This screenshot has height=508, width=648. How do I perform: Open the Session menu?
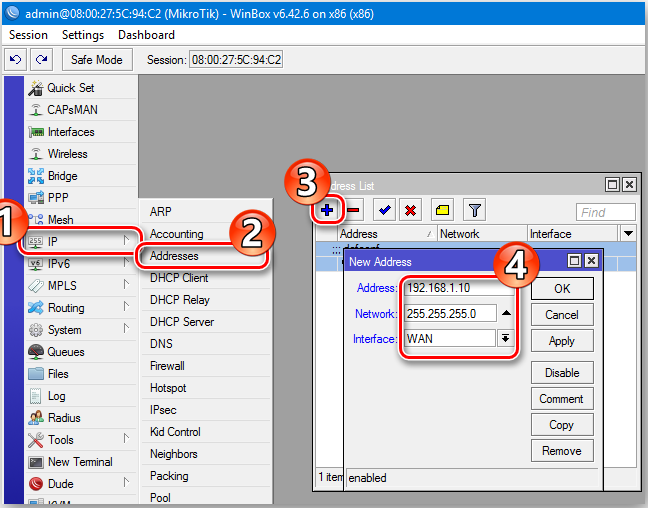pos(29,35)
